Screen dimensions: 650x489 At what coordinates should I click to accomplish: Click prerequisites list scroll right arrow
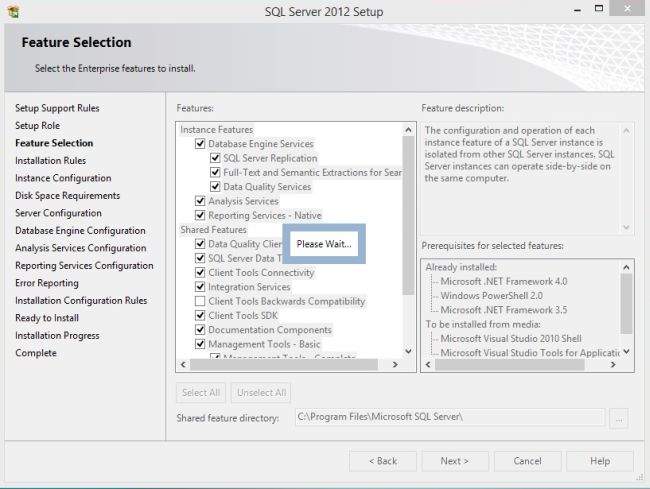click(x=613, y=364)
